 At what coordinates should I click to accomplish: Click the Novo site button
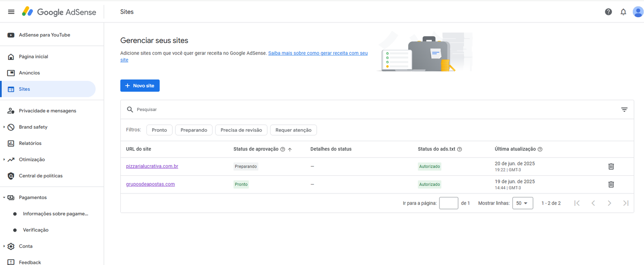coord(140,86)
